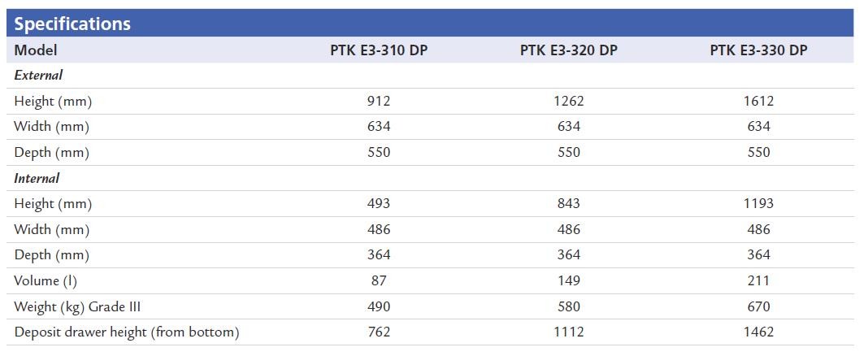Image resolution: width=868 pixels, height=356 pixels.
Task: Click the Specifications header title
Action: [72, 24]
